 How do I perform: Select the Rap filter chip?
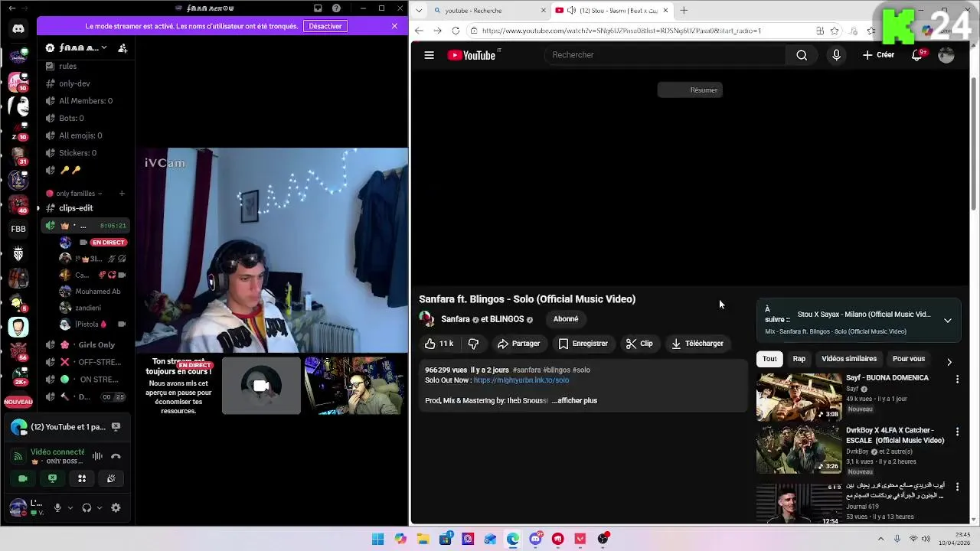pos(799,359)
